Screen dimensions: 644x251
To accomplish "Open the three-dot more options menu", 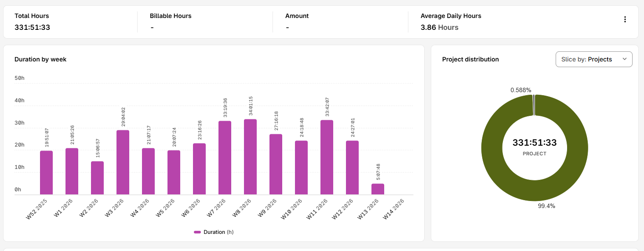I will click(x=625, y=19).
